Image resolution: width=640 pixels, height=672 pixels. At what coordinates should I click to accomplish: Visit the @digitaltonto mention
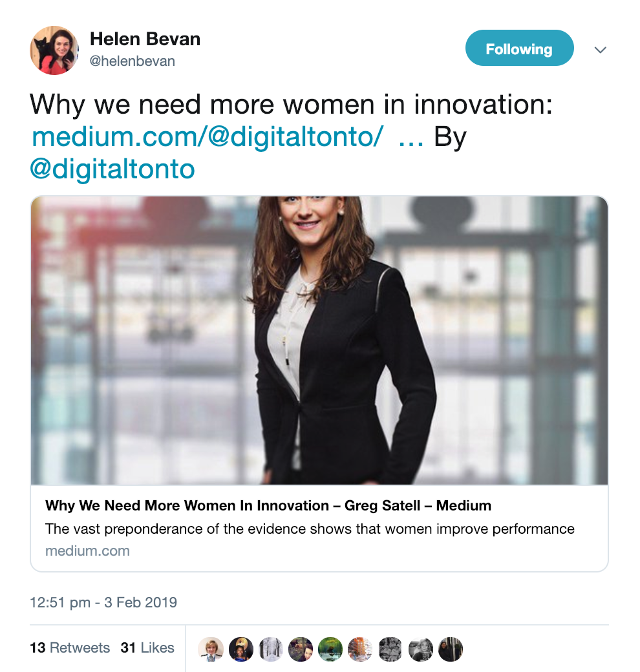click(x=112, y=169)
